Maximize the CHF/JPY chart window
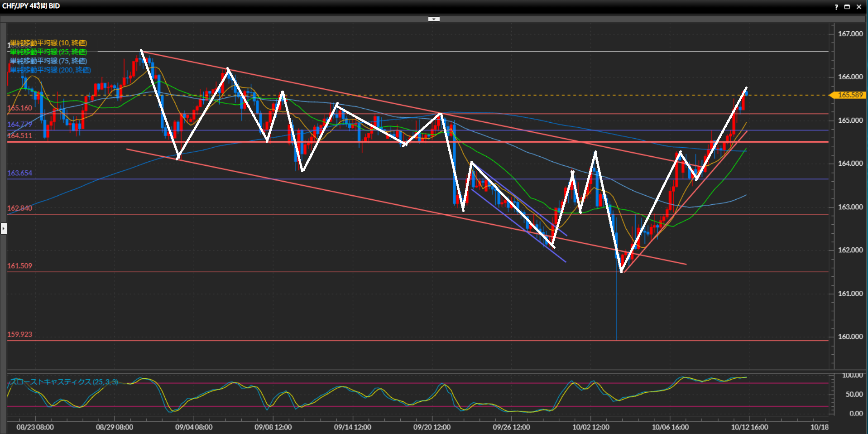 (847, 7)
